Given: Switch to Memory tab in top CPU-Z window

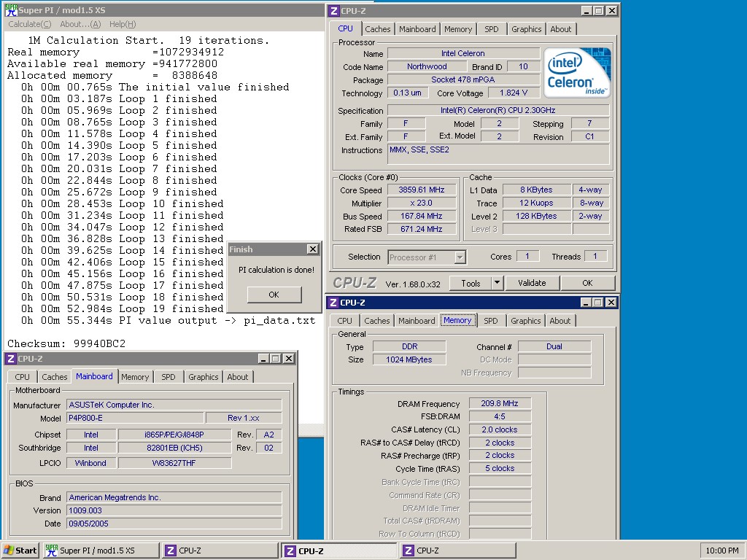Looking at the screenshot, I should (x=458, y=29).
